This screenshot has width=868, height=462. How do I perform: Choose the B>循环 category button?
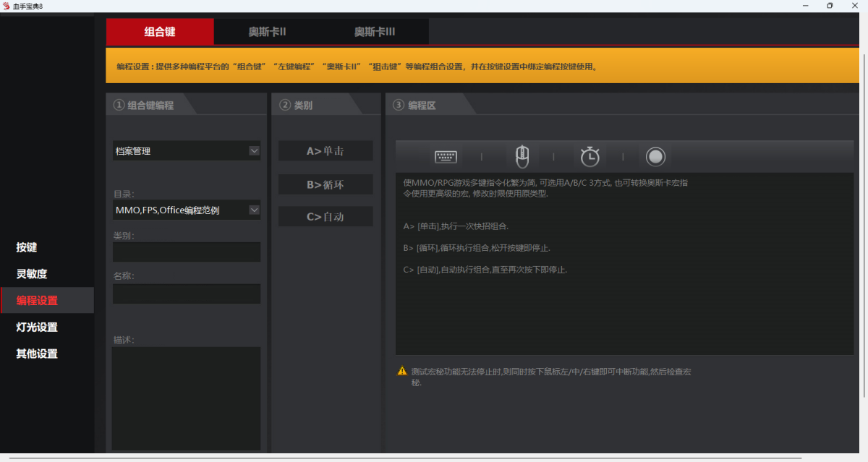pos(325,184)
